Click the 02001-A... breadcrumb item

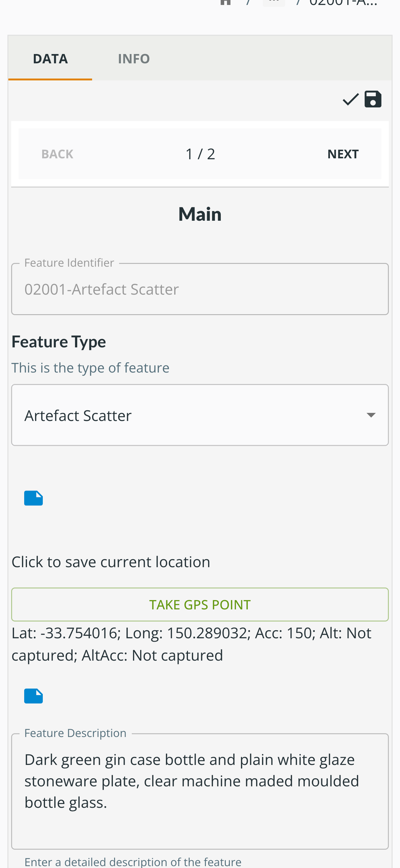click(x=343, y=3)
